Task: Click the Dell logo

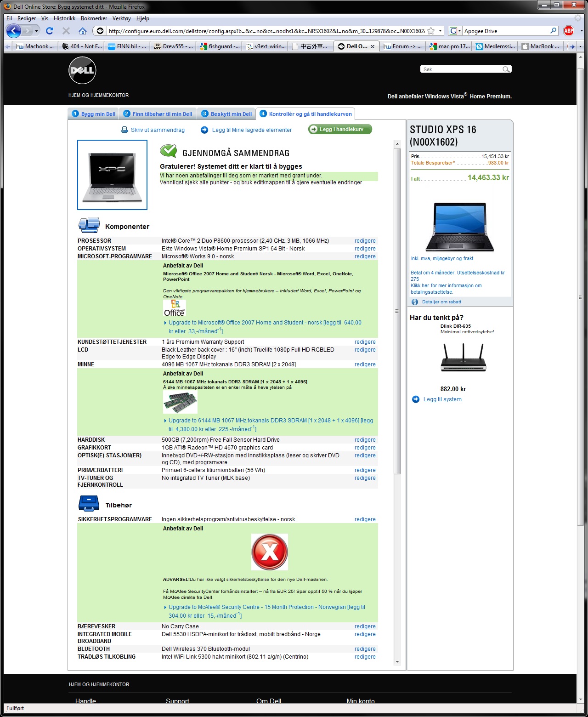Action: point(82,70)
